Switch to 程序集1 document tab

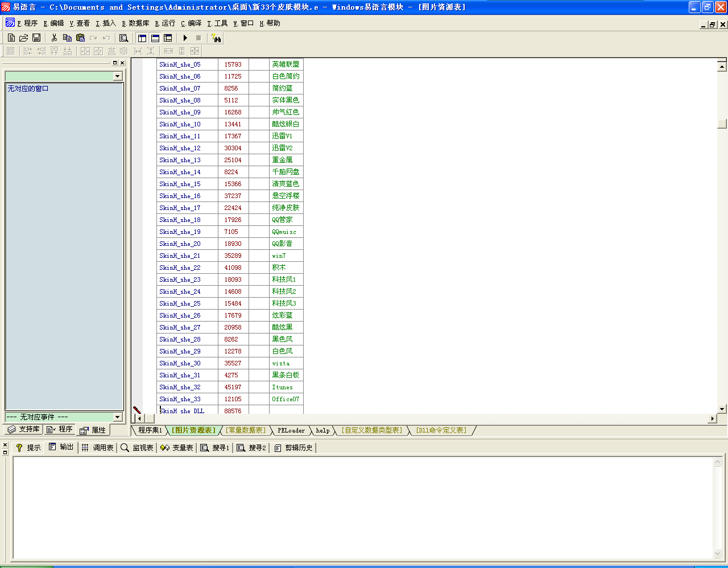coord(150,430)
